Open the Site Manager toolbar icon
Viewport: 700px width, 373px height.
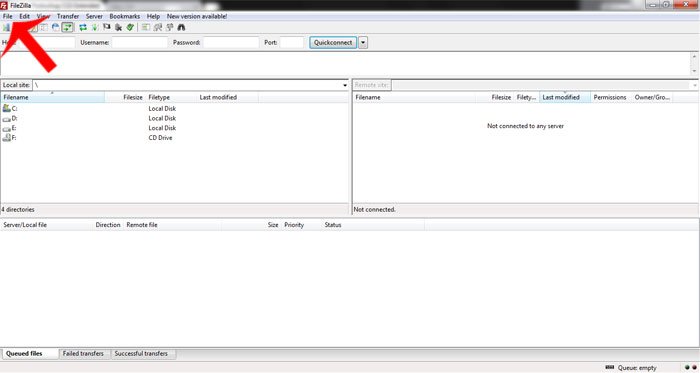tap(6, 27)
